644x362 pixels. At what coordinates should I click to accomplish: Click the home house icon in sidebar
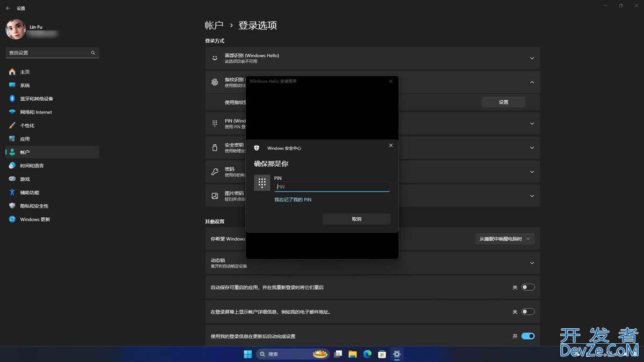tap(12, 72)
